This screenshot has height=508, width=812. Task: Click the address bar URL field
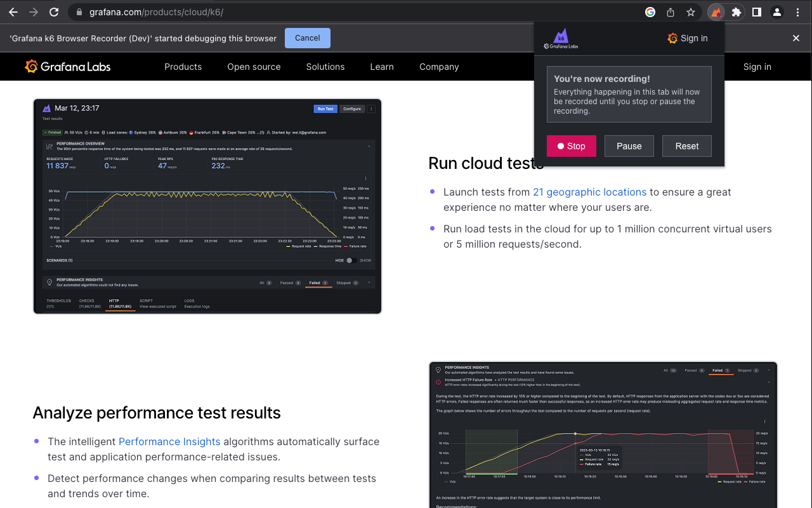355,12
